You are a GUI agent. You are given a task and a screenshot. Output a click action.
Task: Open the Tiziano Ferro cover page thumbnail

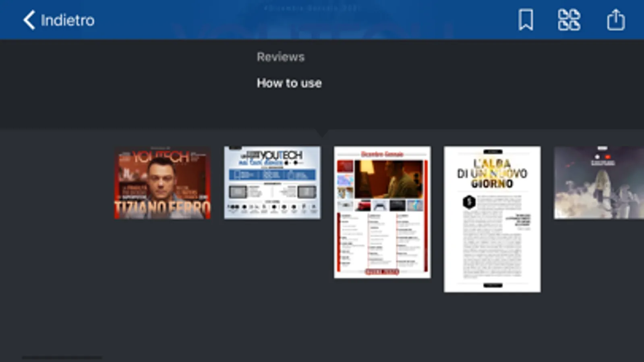[x=162, y=183]
